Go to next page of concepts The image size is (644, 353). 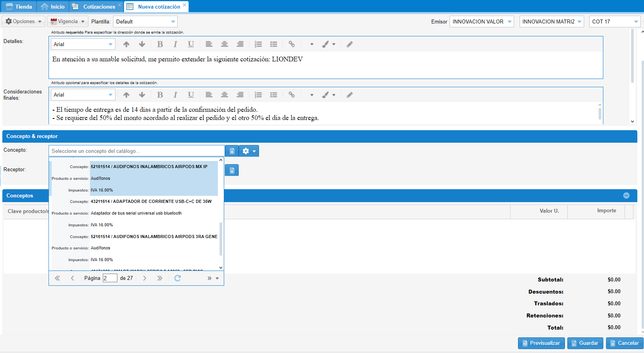(145, 278)
